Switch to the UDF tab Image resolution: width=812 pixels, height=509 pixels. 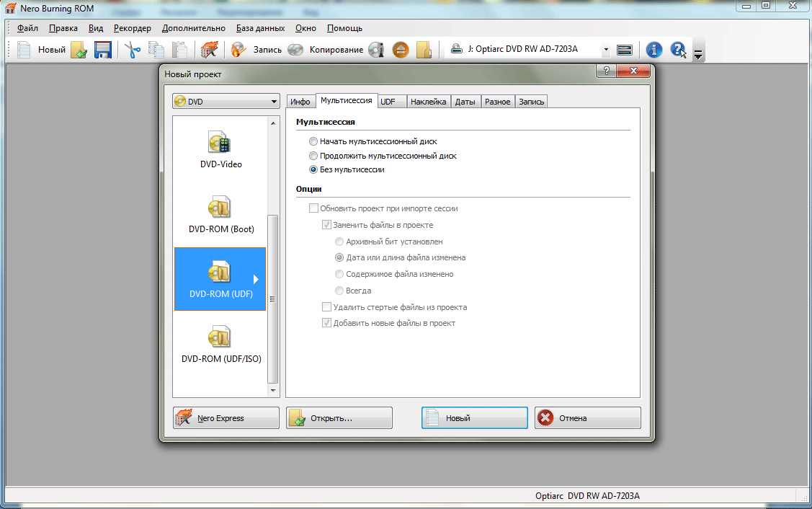(392, 102)
